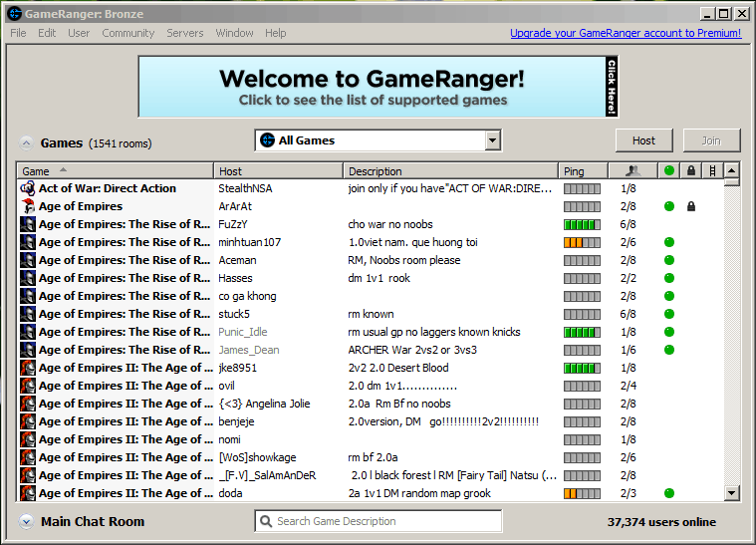Click the game list scroll up arrow
Screen dimensions: 756x545
731,170
